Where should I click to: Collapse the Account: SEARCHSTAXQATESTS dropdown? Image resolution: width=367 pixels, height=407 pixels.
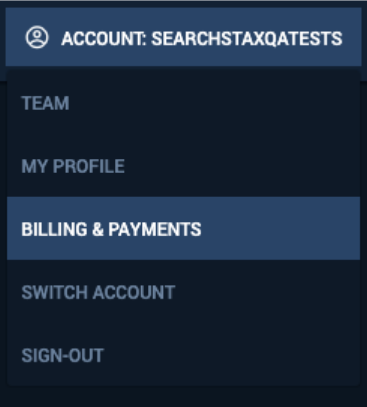[x=183, y=37]
